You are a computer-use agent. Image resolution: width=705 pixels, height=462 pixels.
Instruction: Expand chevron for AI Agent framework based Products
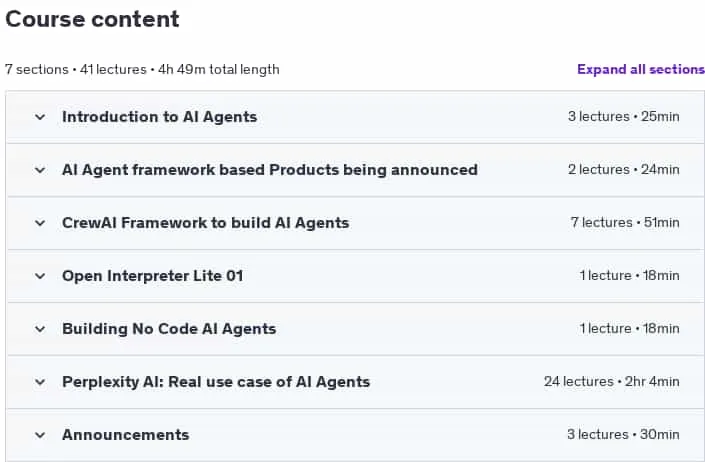click(40, 170)
